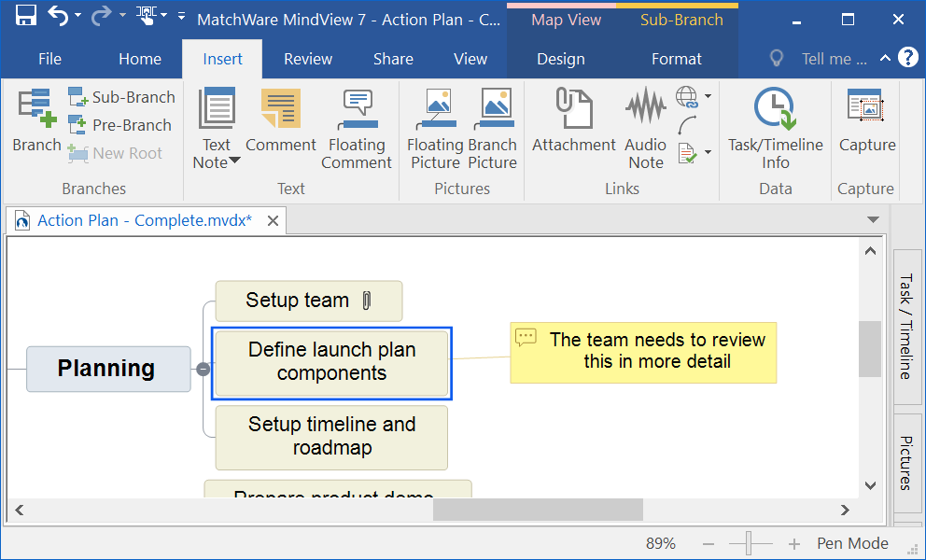Collapse the Planning branch with minus toggle

203,370
